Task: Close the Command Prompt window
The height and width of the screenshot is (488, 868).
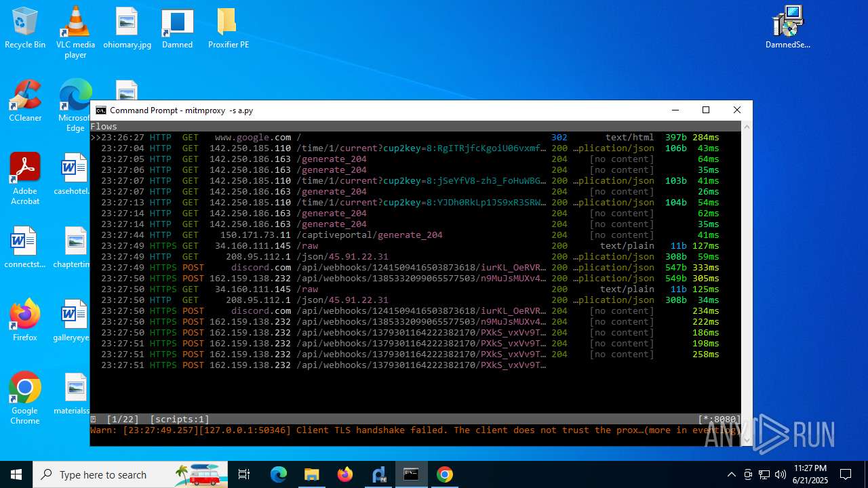Action: coord(737,110)
